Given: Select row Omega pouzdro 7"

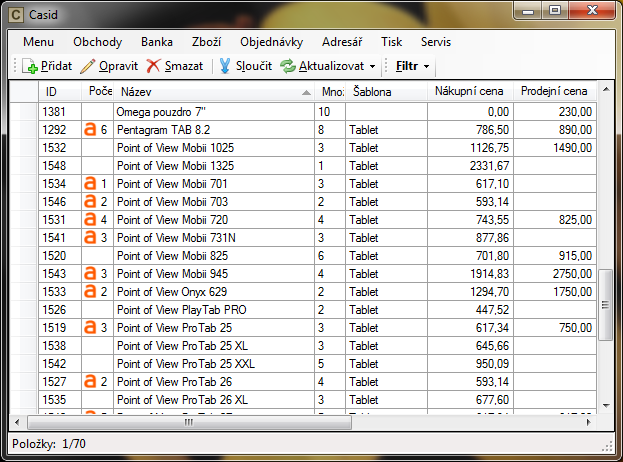Looking at the screenshot, I should [x=303, y=112].
